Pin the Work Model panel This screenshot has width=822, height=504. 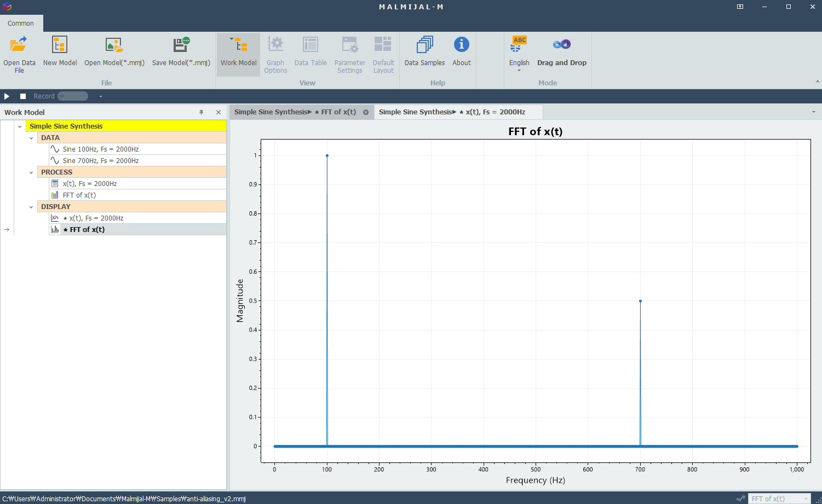coord(202,112)
